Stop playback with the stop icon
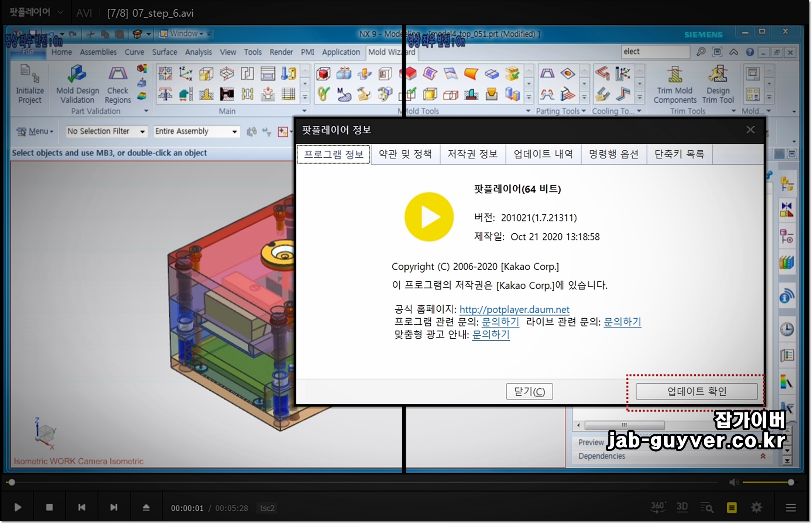The height and width of the screenshot is (524, 812). (49, 507)
